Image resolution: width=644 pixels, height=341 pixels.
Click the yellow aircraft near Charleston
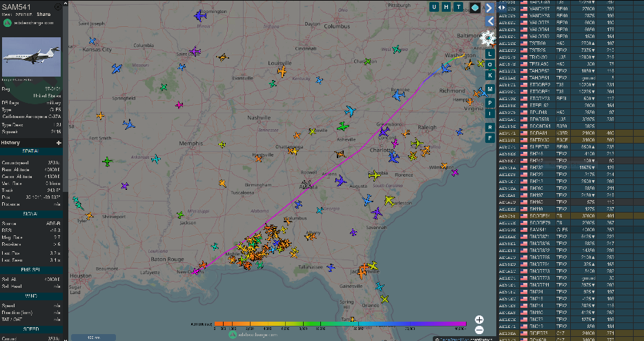pyautogui.click(x=389, y=200)
